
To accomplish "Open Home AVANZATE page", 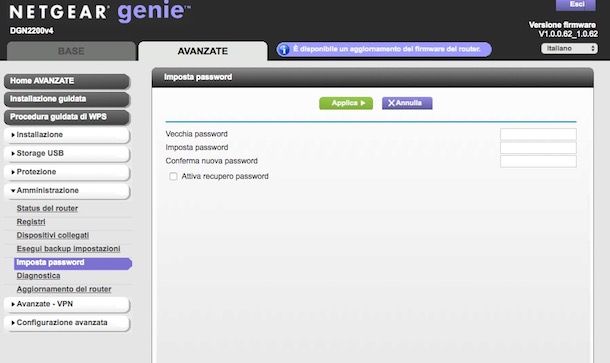I will (67, 81).
